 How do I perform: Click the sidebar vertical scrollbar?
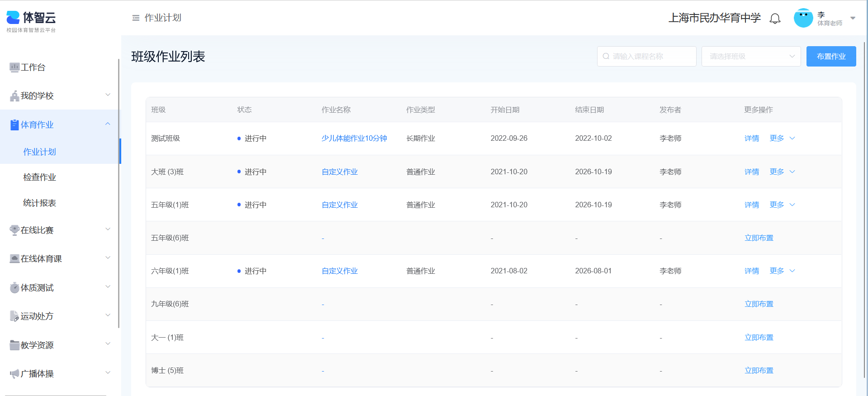pos(119,193)
